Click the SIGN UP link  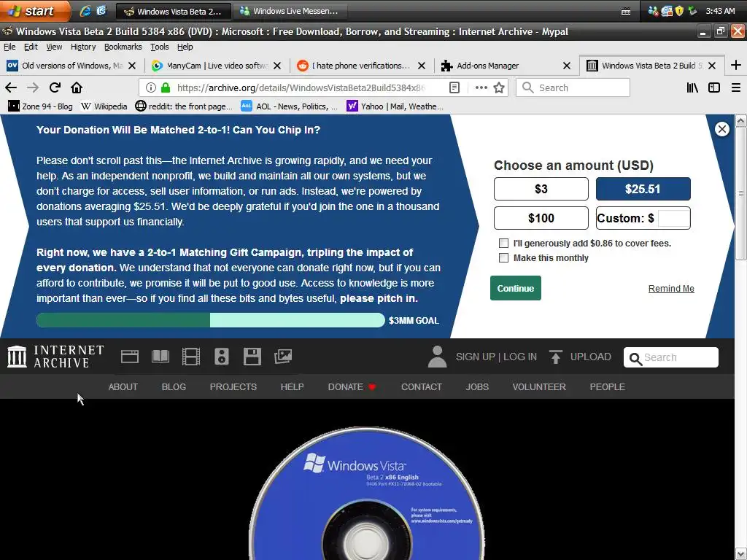coord(475,357)
